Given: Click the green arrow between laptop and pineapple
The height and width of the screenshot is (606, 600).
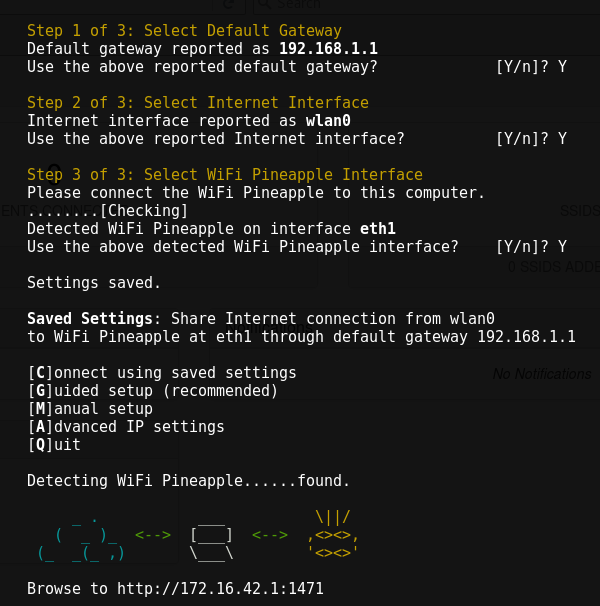Looking at the screenshot, I should pos(270,535).
